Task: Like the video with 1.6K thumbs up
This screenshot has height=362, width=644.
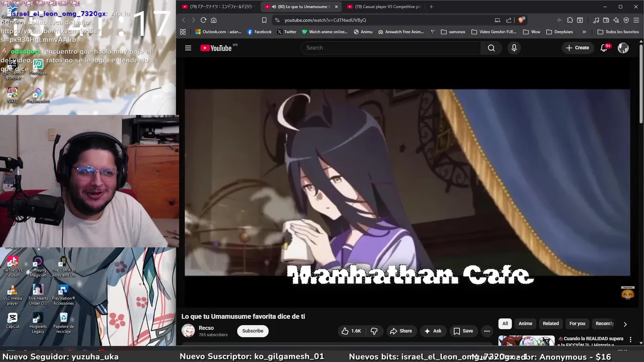Action: pos(351,331)
